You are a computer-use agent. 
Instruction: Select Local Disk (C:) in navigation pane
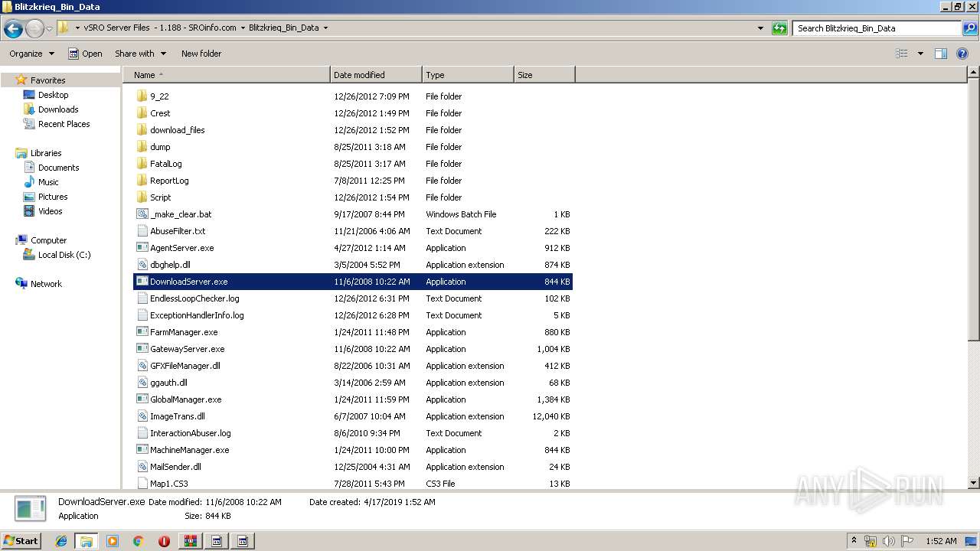(x=64, y=255)
